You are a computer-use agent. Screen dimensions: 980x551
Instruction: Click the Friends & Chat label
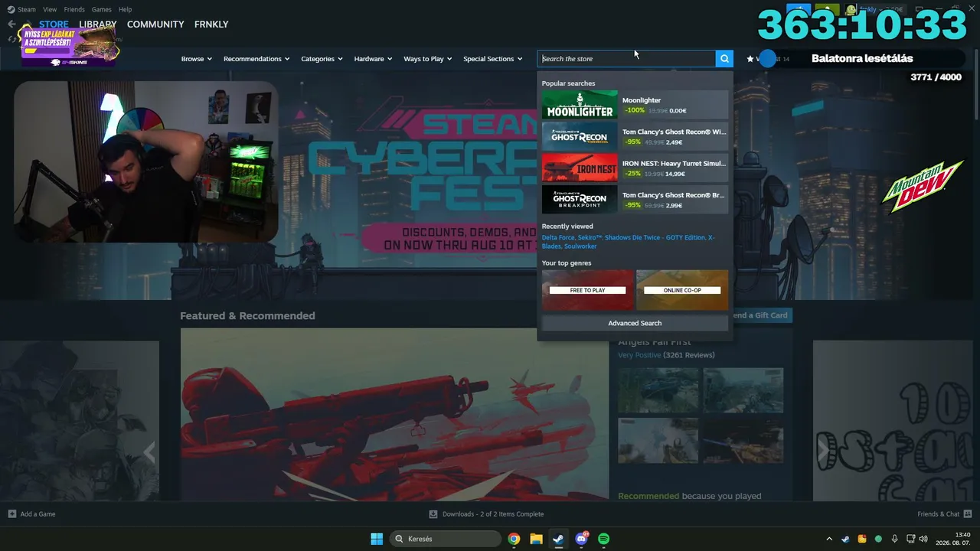point(939,514)
